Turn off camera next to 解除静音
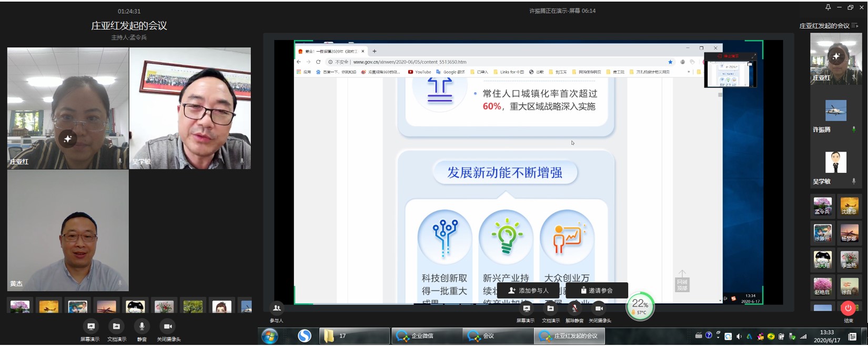The height and width of the screenshot is (346, 868). tap(599, 309)
